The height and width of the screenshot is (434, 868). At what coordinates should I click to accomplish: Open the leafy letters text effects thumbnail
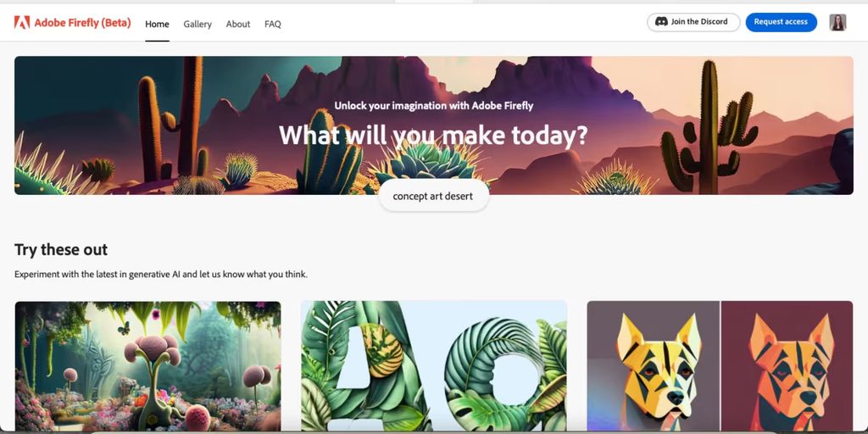pos(433,366)
